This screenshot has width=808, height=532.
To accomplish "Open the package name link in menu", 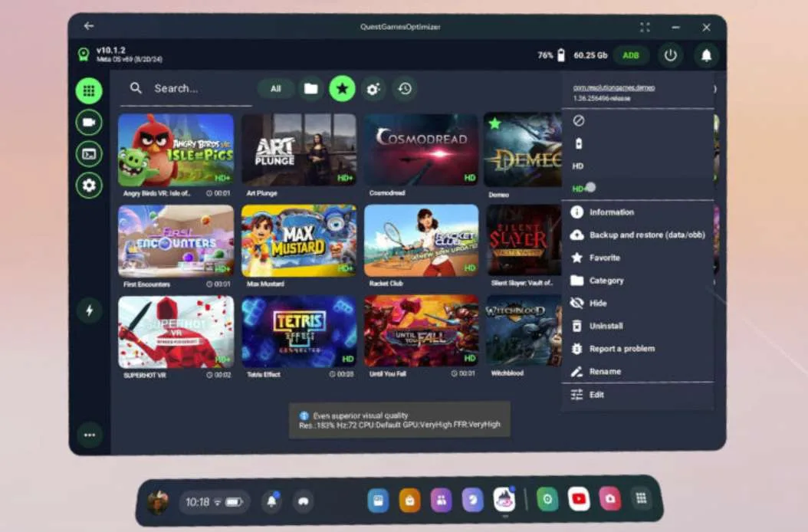I will tap(614, 87).
